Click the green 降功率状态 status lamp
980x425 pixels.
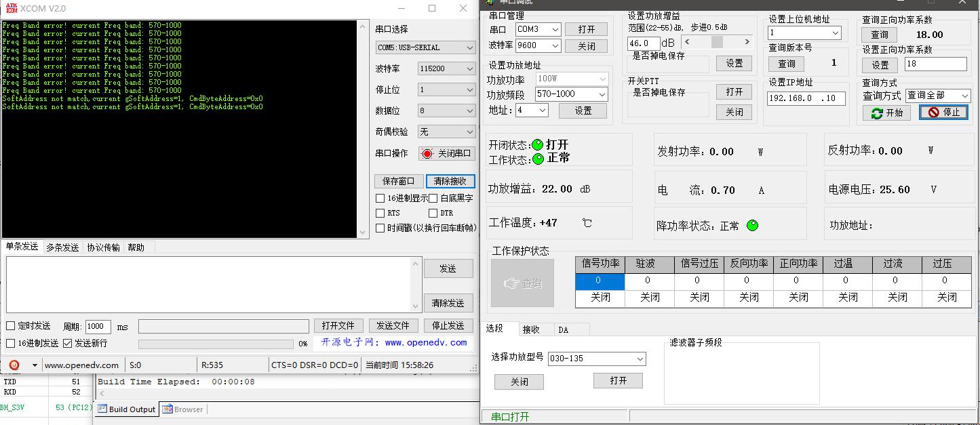pyautogui.click(x=753, y=225)
